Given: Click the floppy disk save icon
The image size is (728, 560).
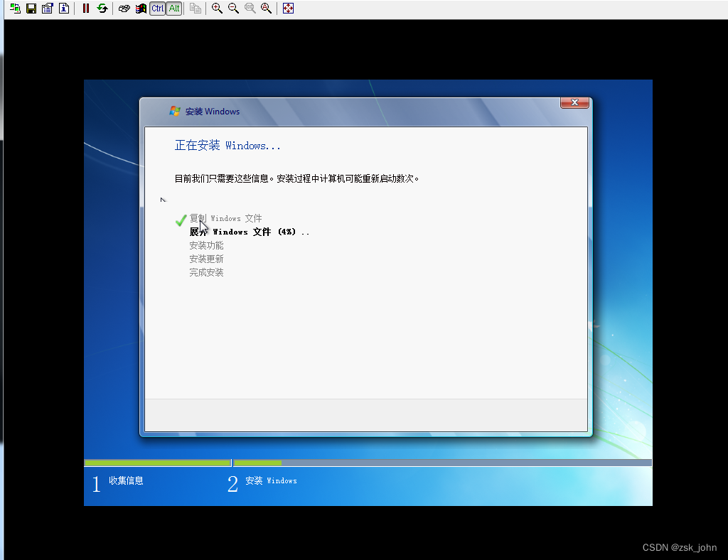Looking at the screenshot, I should 31,9.
